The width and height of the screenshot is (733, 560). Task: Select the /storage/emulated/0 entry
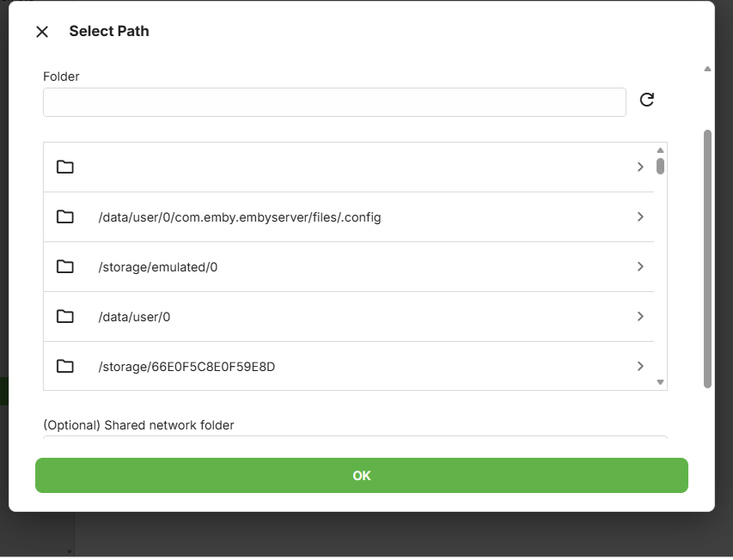[x=158, y=267]
